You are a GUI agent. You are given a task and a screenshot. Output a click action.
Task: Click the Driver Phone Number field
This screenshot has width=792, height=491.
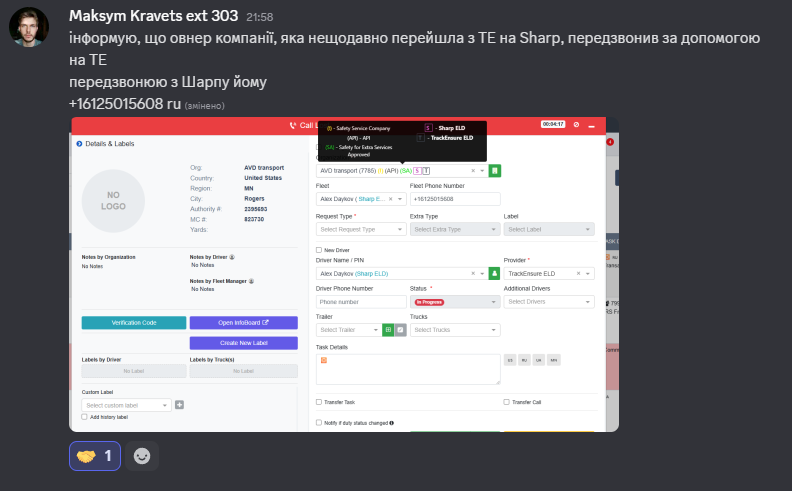tap(361, 302)
